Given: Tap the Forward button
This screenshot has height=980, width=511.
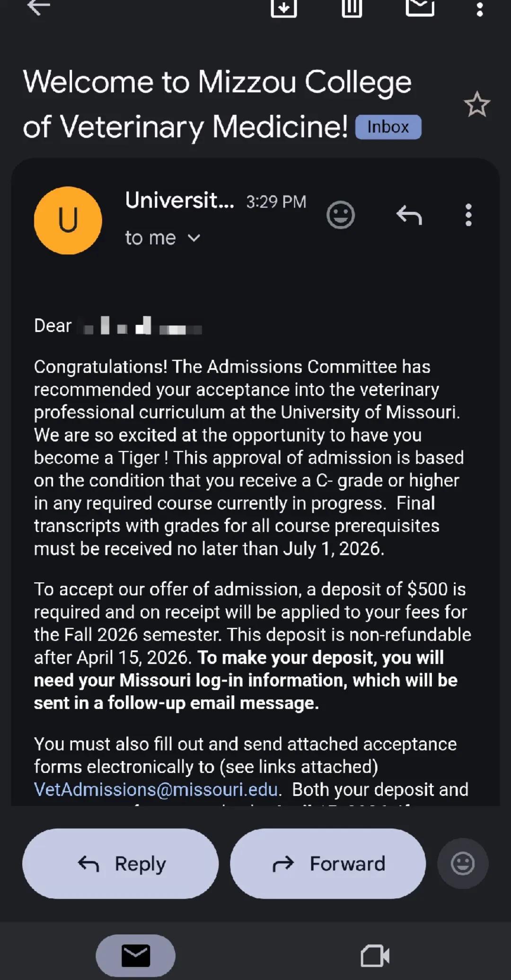Looking at the screenshot, I should 328,863.
